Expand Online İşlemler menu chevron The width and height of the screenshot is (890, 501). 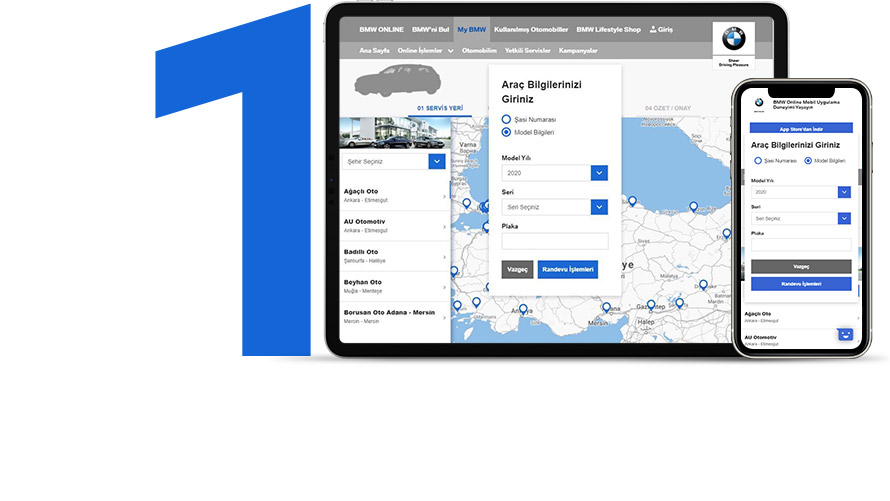[451, 51]
